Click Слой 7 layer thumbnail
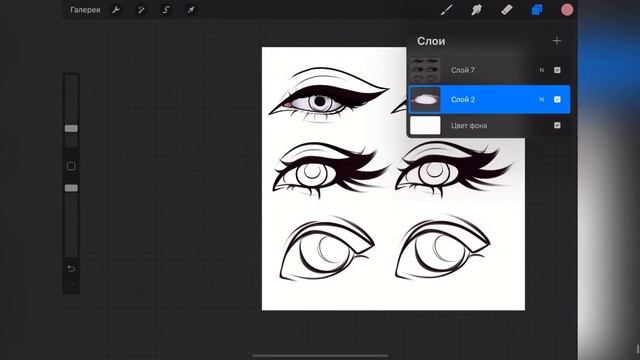Screen dimensions: 640x360 click(425, 70)
